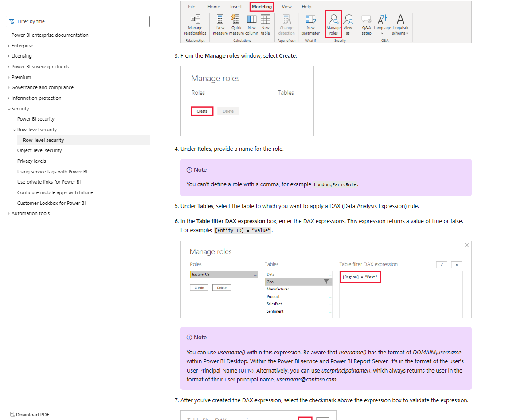Select the SalesFact table row

[298, 304]
